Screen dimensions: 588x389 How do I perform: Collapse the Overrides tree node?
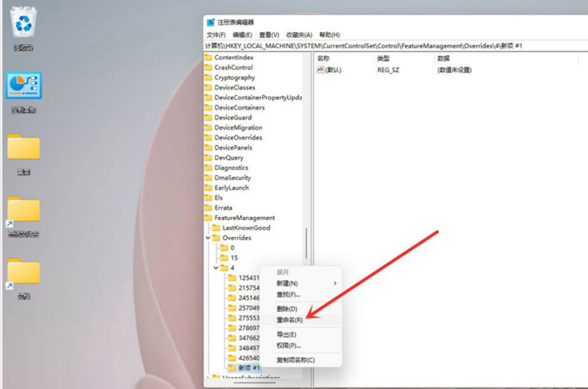coord(208,238)
